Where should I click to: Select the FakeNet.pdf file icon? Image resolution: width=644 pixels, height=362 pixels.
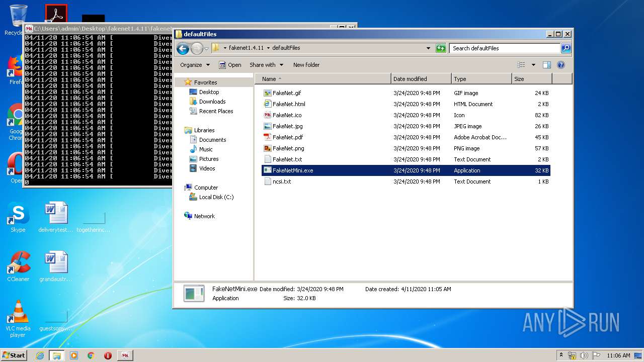(268, 137)
